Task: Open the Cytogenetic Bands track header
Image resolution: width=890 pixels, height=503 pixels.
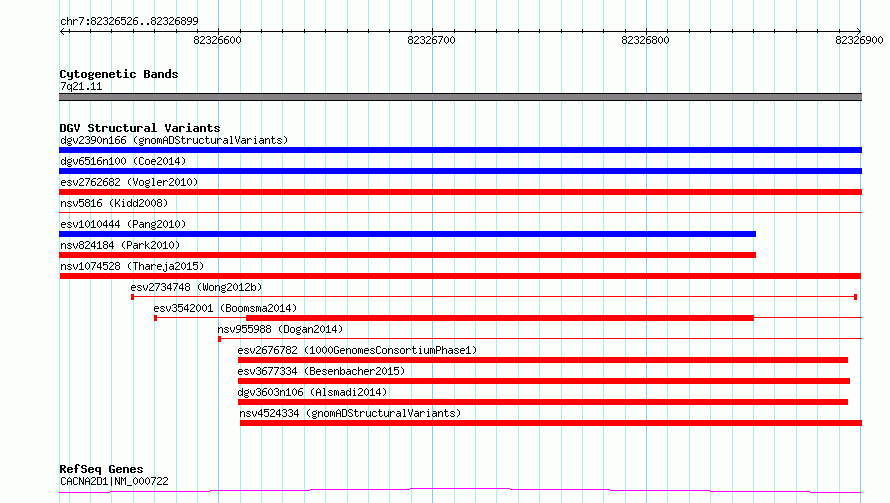Action: [119, 74]
